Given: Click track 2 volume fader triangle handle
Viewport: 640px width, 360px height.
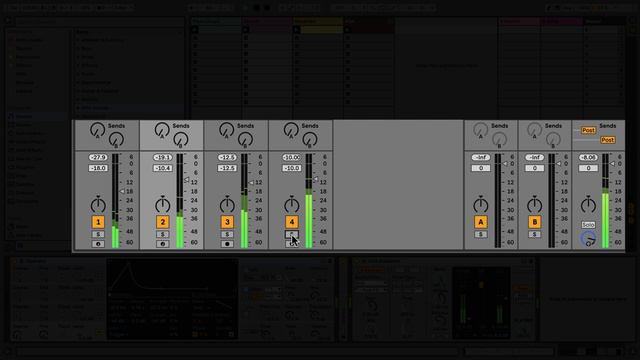Looking at the screenshot, I should point(187,180).
